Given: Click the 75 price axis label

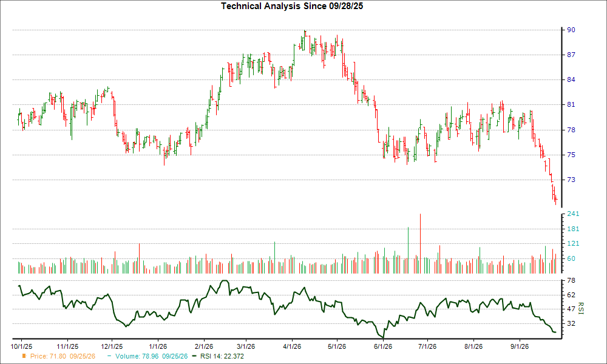Looking at the screenshot, I should 571,155.
